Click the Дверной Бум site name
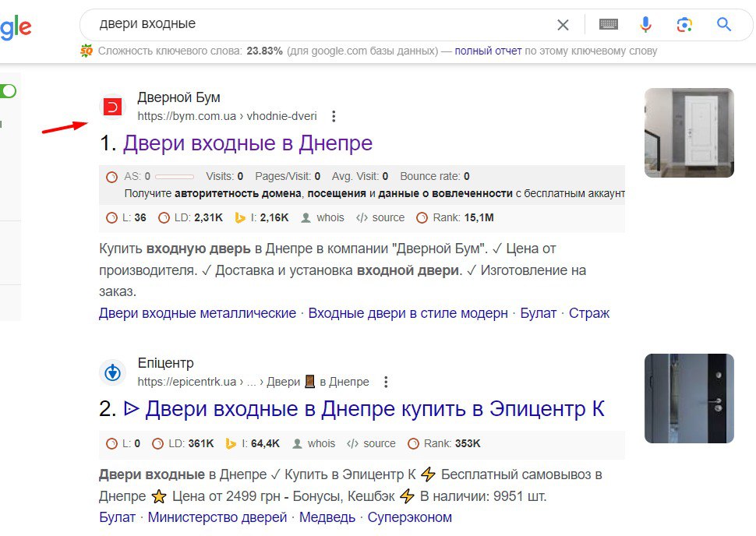This screenshot has height=536, width=756. pyautogui.click(x=179, y=97)
